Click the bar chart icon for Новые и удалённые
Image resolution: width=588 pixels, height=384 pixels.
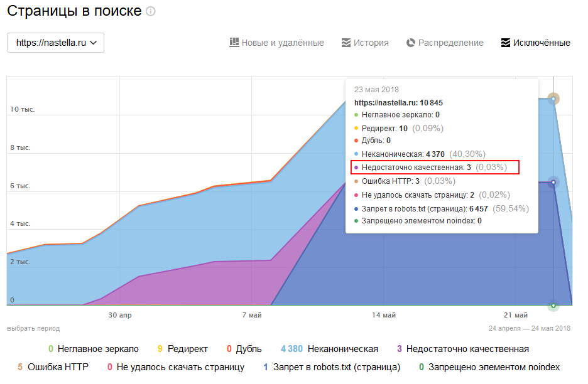tap(234, 43)
